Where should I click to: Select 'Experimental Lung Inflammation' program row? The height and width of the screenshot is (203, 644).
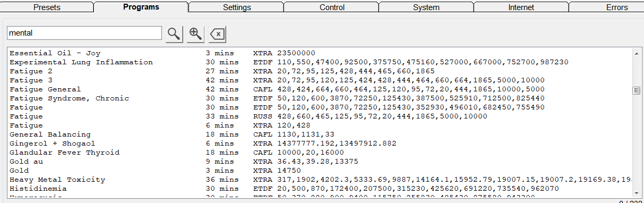[x=320, y=62]
